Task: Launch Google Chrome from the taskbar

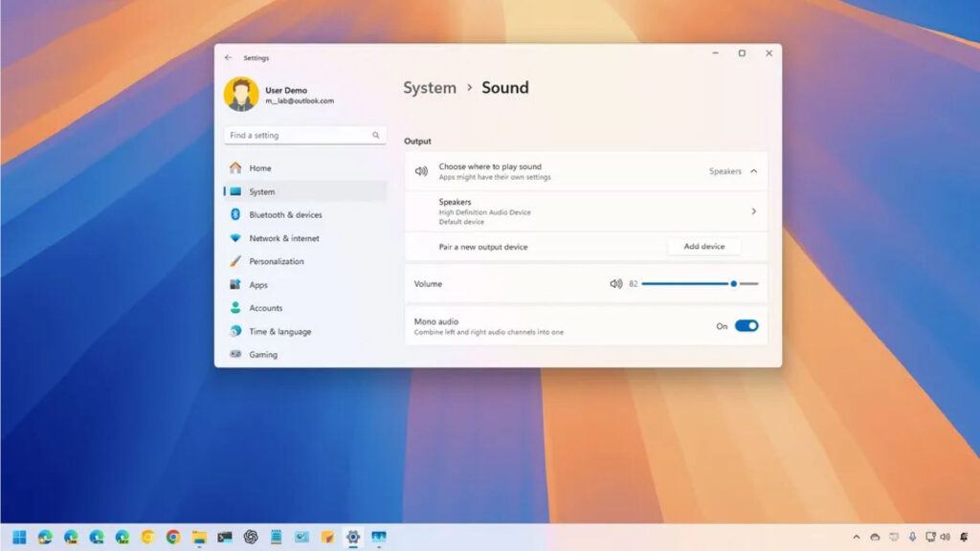Action: point(173,537)
